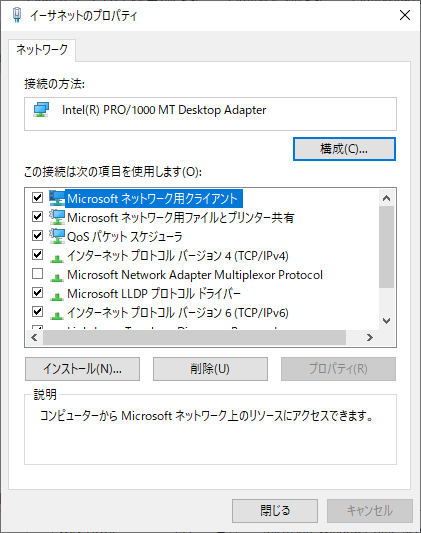This screenshot has width=421, height=533.
Task: Click the Intel PRO/1000 adapter icon
Action: pyautogui.click(x=41, y=110)
